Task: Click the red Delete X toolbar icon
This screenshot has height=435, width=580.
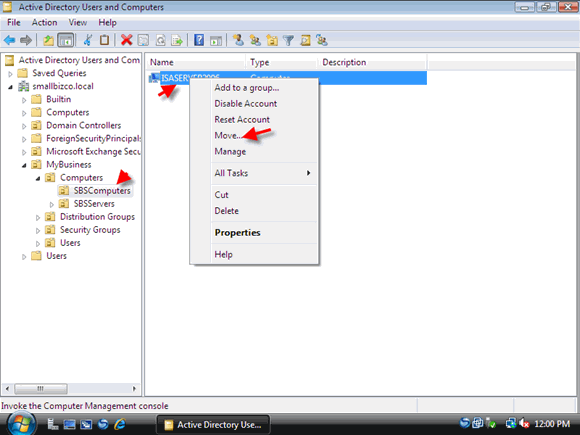Action: pyautogui.click(x=127, y=40)
